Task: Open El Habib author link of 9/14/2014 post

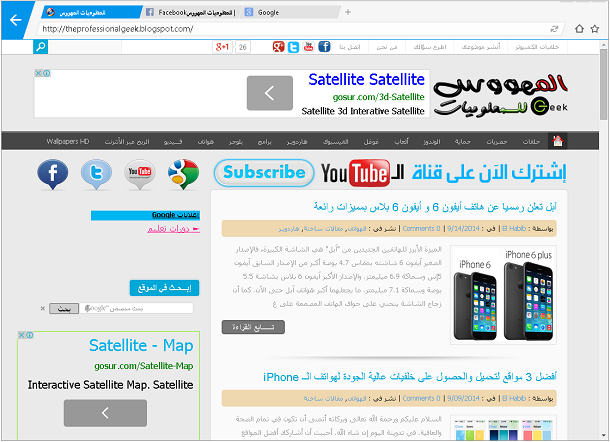Action: 514,229
